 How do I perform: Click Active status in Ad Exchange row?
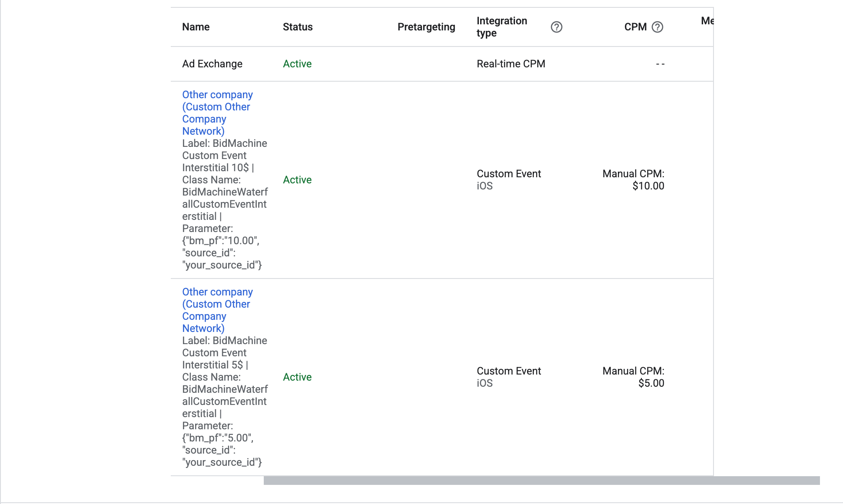297,64
